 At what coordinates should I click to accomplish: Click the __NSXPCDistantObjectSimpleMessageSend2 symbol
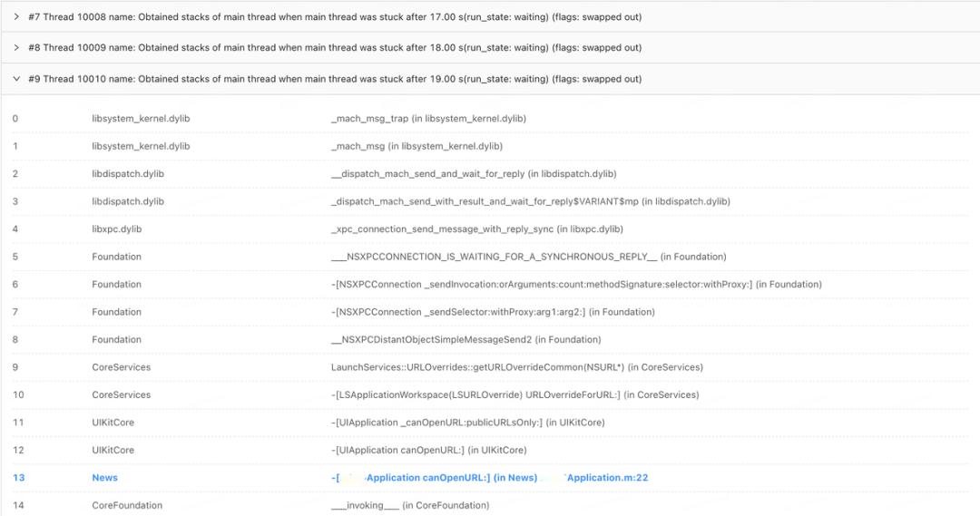click(x=465, y=339)
